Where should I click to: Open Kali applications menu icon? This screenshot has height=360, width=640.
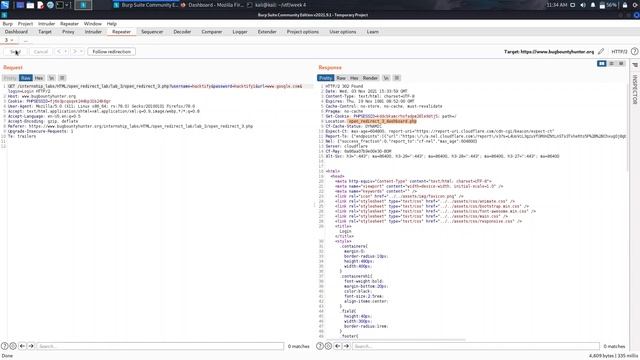click(5, 5)
